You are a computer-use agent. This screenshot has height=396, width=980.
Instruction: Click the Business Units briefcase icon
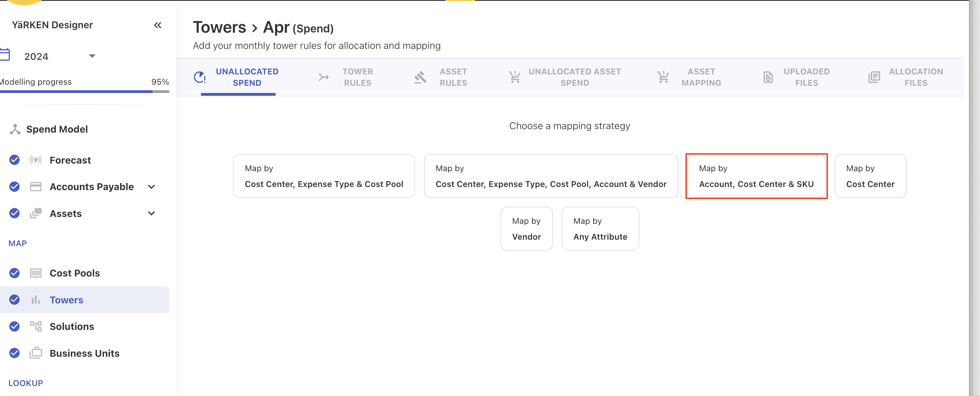tap(36, 353)
